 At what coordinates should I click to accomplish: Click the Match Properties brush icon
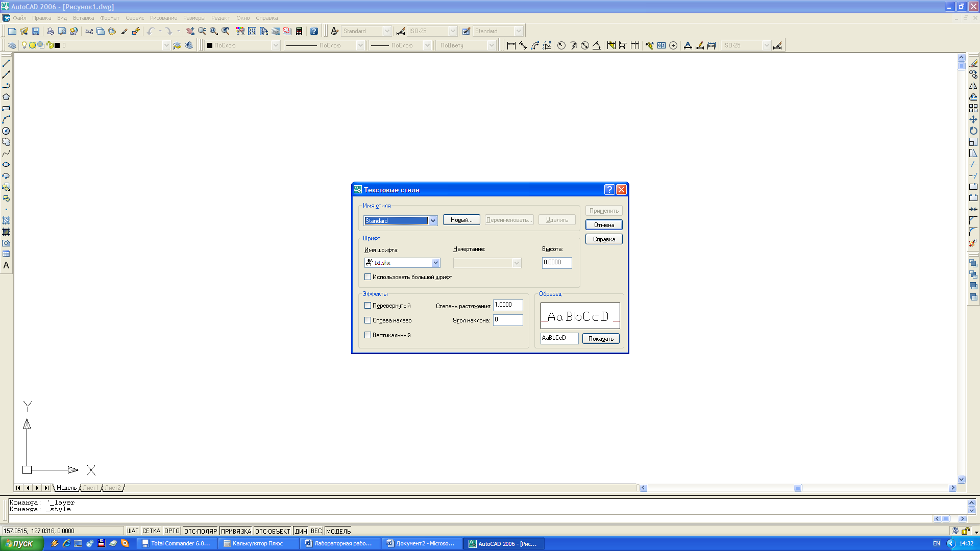124,31
